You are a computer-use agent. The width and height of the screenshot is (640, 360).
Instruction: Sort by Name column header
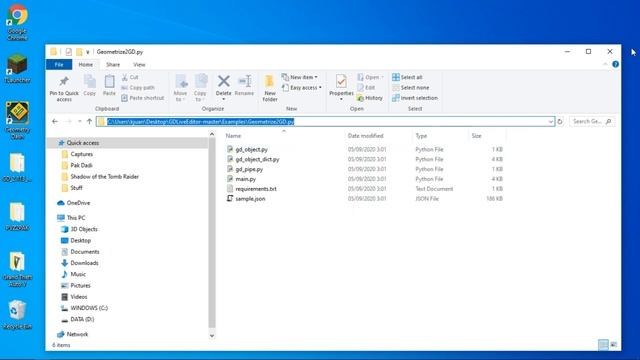(233, 136)
